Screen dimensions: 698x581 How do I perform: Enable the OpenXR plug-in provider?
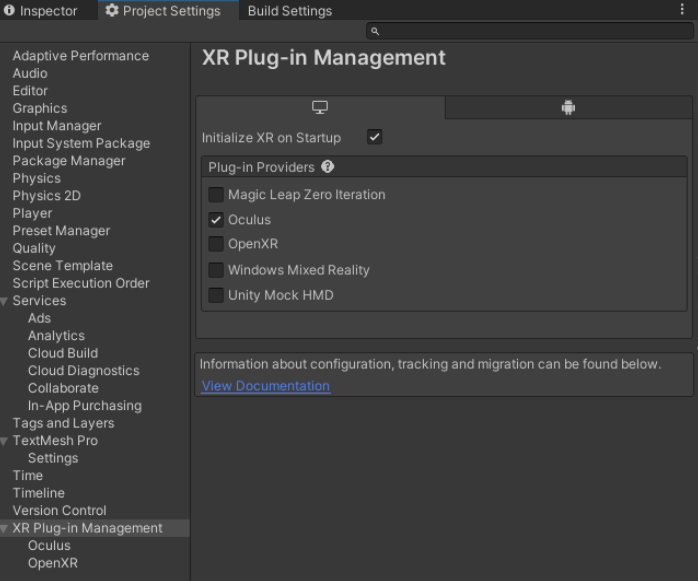pos(216,244)
